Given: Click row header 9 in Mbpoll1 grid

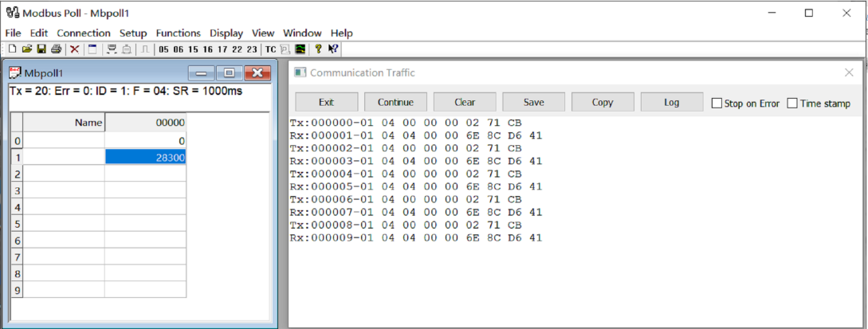Looking at the screenshot, I should pyautogui.click(x=17, y=290).
